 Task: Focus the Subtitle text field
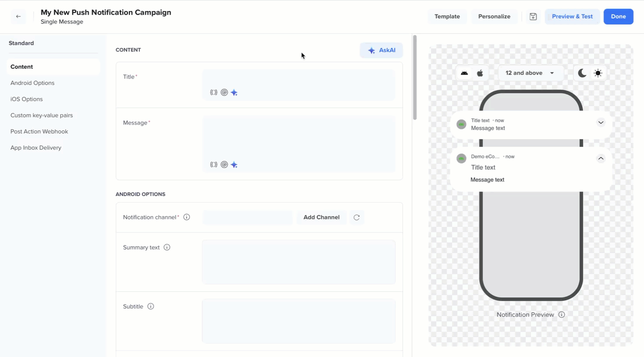tap(299, 321)
